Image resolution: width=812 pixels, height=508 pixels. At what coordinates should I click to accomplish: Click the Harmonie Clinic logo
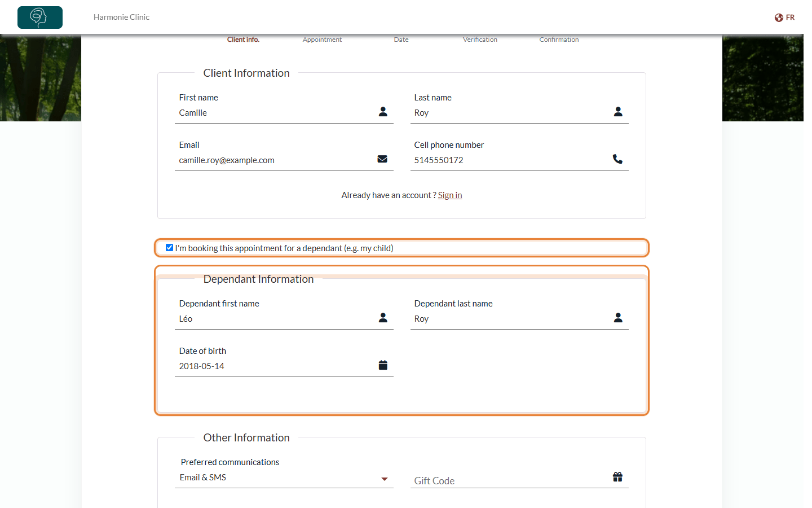click(x=40, y=17)
